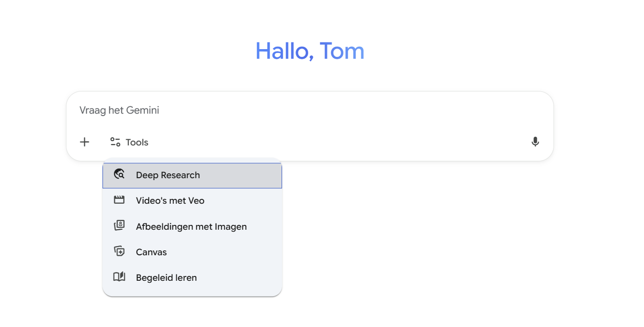644x327 pixels.
Task: Select the "Afbeeldingen met Imagen" text
Action: tap(191, 226)
